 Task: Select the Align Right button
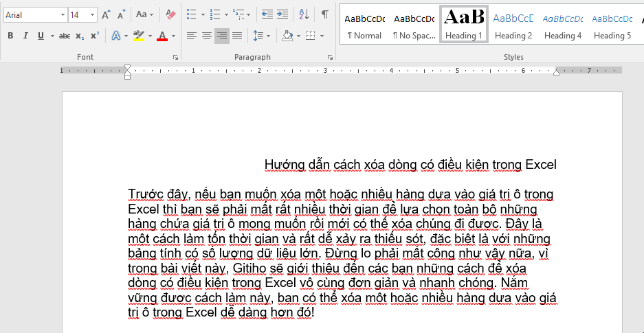[x=222, y=36]
